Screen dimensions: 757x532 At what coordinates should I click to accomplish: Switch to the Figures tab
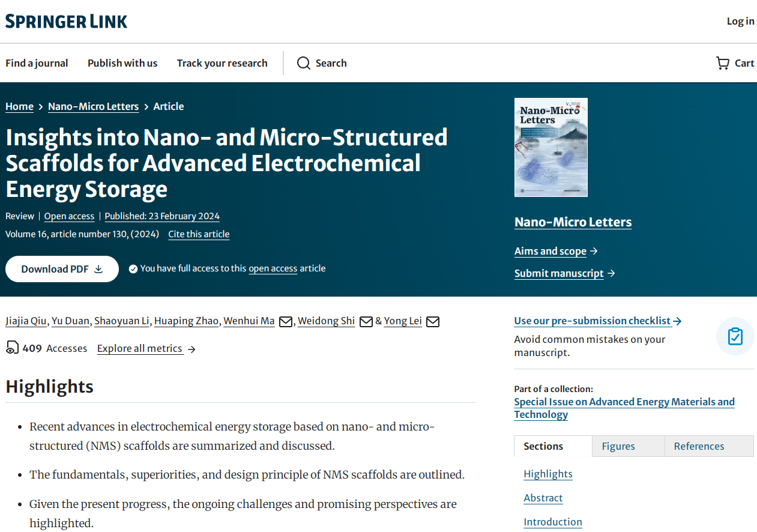pos(618,446)
